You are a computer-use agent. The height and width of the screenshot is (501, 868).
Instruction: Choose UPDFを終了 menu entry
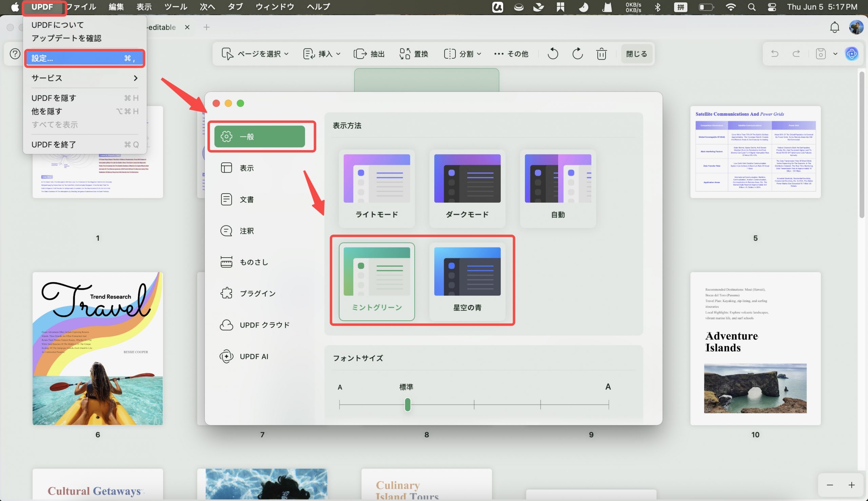tap(84, 144)
